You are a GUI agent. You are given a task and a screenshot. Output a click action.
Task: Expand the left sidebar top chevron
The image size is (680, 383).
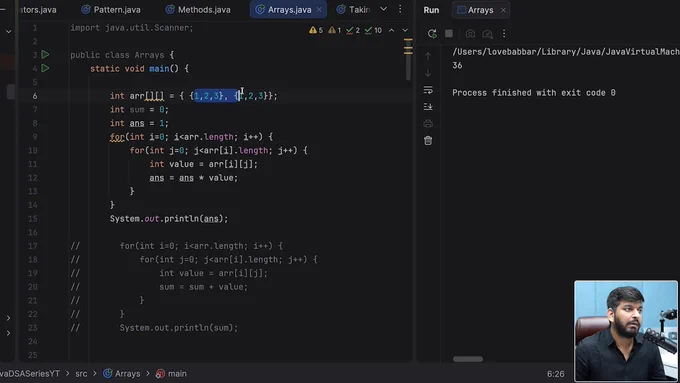pyautogui.click(x=8, y=31)
